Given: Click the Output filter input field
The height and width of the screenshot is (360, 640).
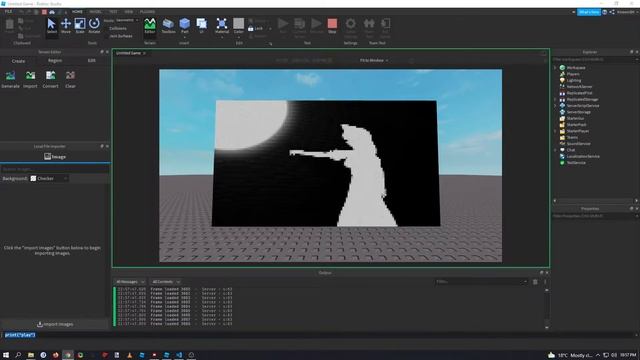Looking at the screenshot, I should tap(481, 282).
